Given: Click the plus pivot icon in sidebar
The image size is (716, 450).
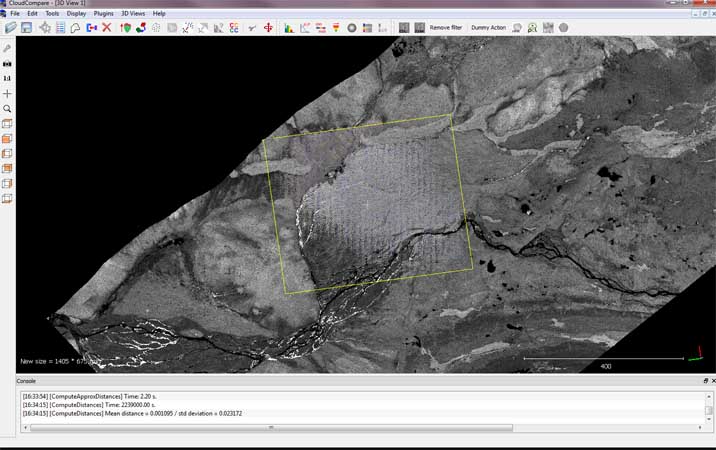Looking at the screenshot, I should point(7,93).
